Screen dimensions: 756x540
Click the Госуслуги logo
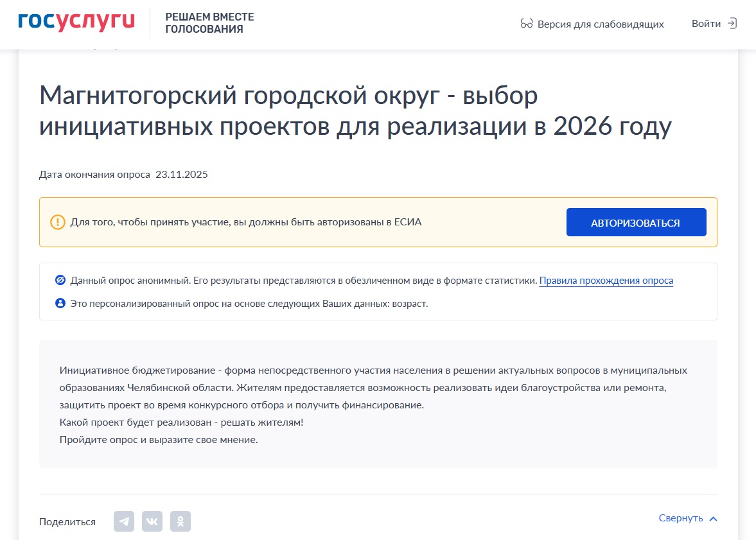pos(76,22)
